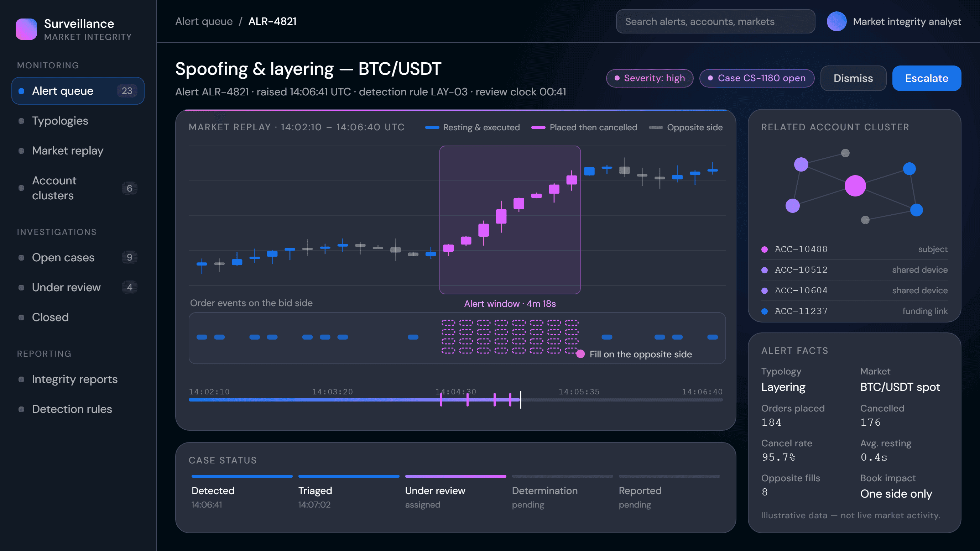Click the Placed then cancelled legend swatch
This screenshot has width=980, height=551.
click(x=538, y=127)
